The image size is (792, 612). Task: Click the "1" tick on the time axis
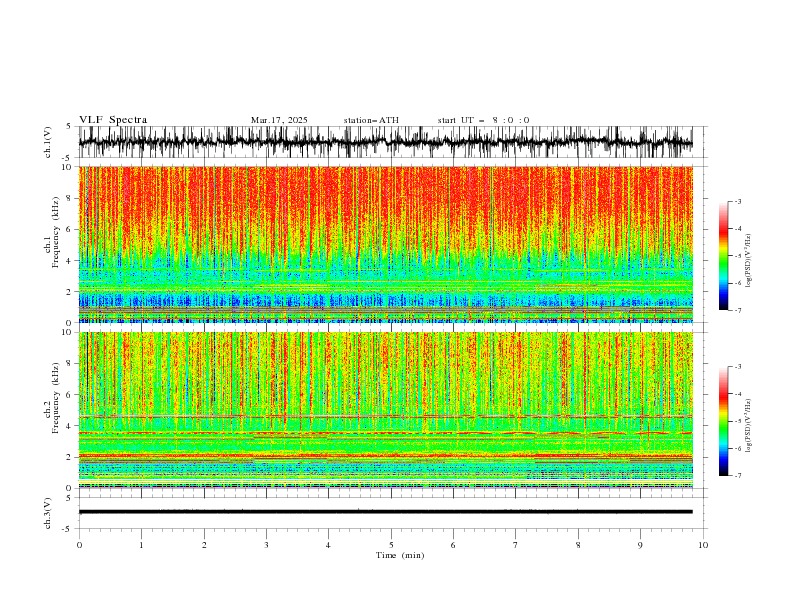click(141, 545)
